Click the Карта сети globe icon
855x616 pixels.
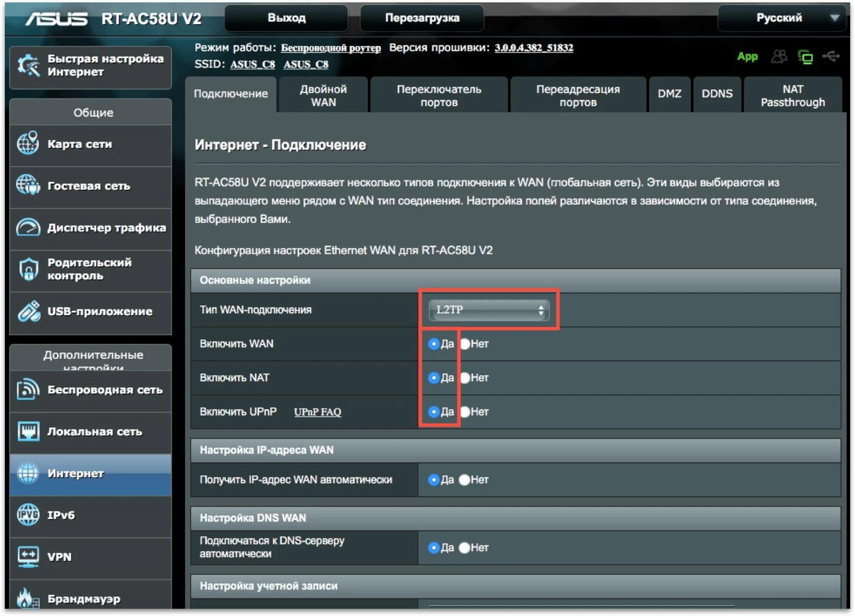click(x=28, y=143)
